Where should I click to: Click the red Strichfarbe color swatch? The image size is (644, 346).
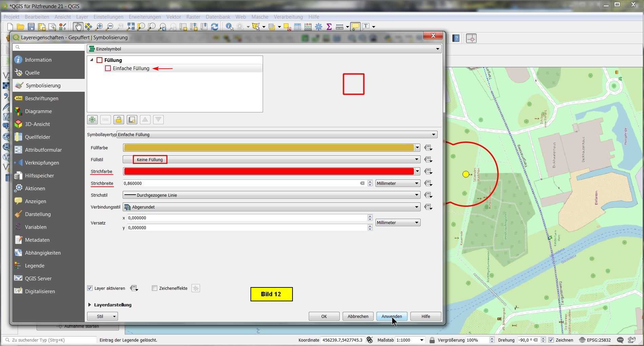pos(268,171)
